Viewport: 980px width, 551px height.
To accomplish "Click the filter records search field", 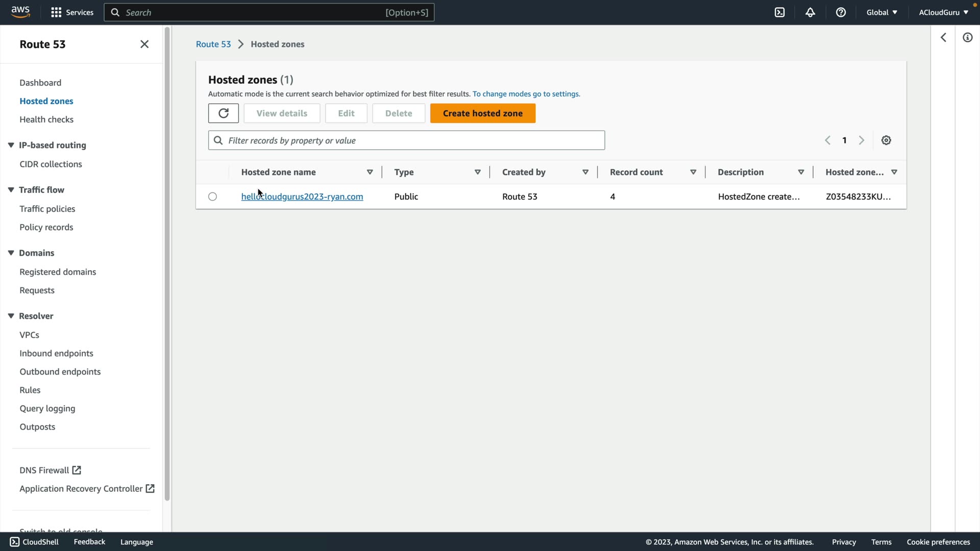I will [x=406, y=140].
